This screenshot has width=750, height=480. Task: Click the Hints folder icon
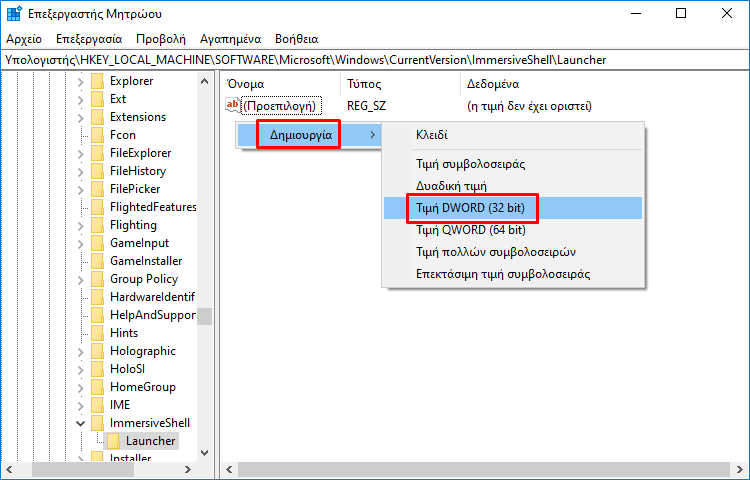point(98,333)
